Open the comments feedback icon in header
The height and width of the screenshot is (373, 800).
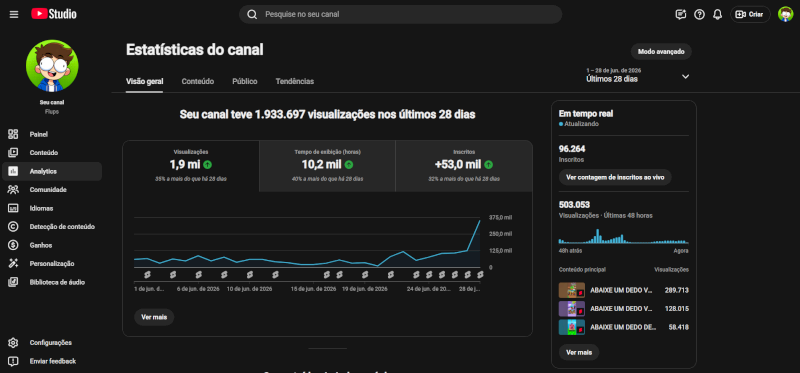[681, 14]
